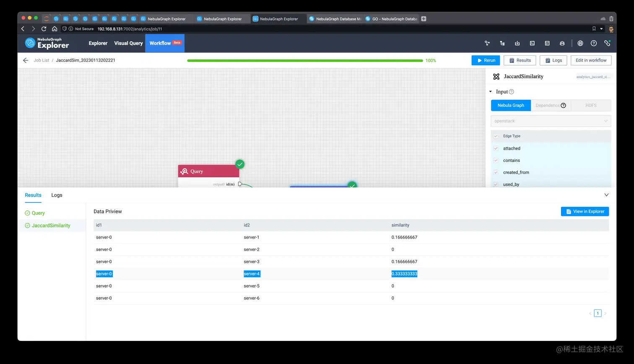Open the console terminal icon
Viewport: 634px width, 364px height.
coord(532,43)
